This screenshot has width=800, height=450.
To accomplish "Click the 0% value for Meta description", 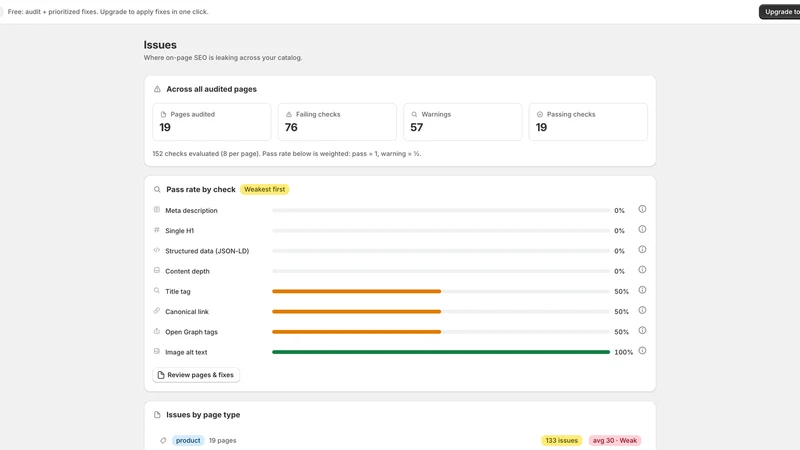I will click(619, 210).
